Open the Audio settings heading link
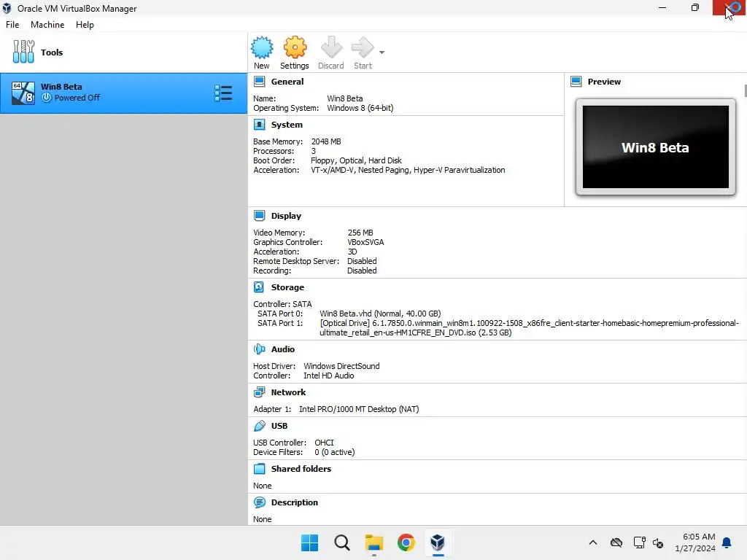The height and width of the screenshot is (560, 747). (x=283, y=349)
